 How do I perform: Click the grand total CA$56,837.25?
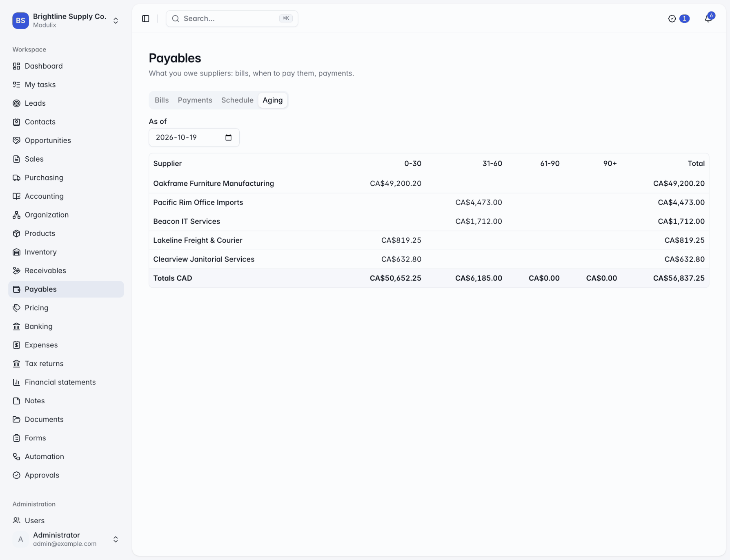coord(679,278)
